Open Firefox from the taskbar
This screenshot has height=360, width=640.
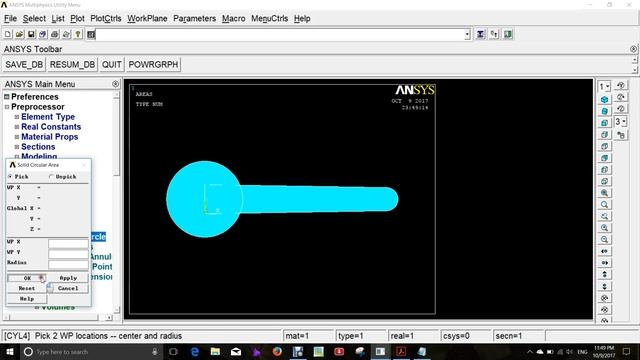277,351
